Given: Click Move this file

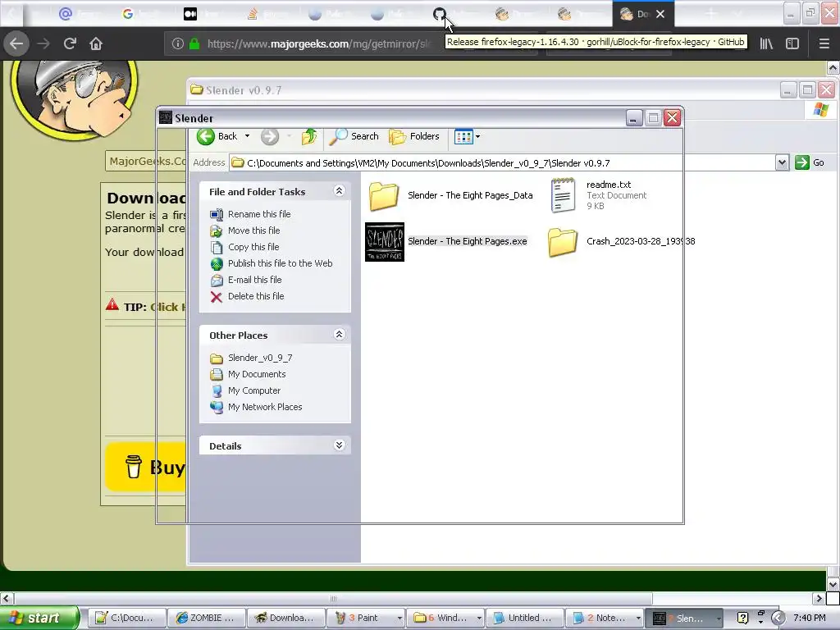Looking at the screenshot, I should tap(254, 231).
